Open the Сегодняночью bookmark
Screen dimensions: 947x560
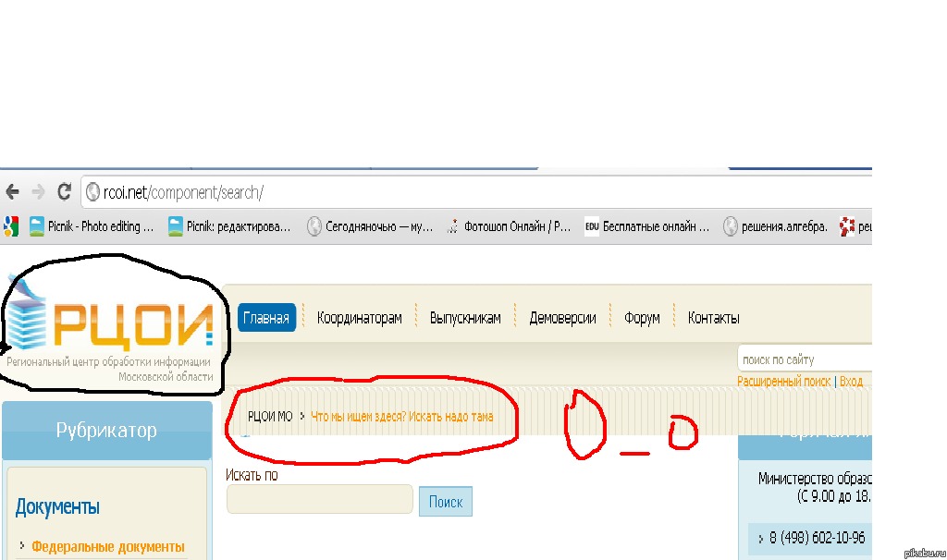click(x=369, y=225)
